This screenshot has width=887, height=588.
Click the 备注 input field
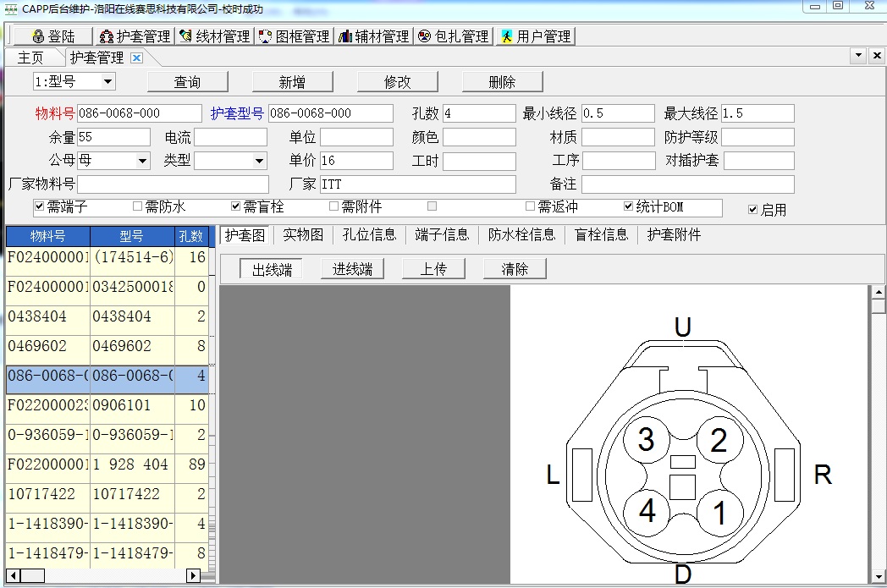688,184
